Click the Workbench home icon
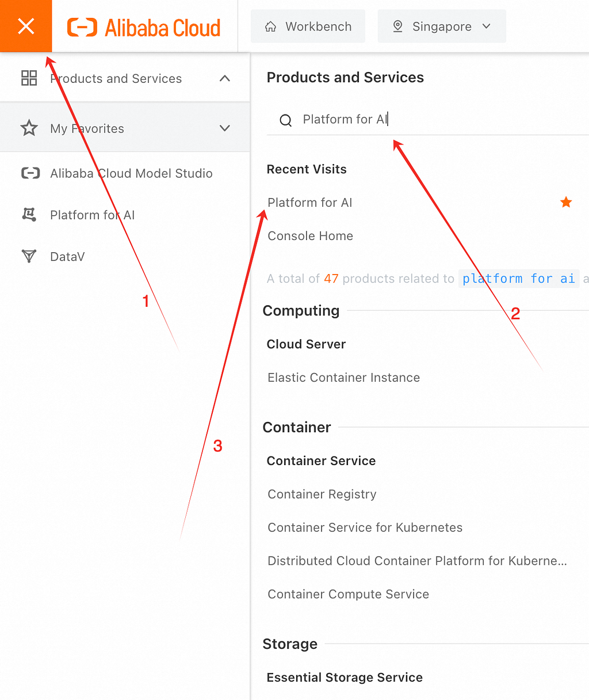 pyautogui.click(x=270, y=26)
